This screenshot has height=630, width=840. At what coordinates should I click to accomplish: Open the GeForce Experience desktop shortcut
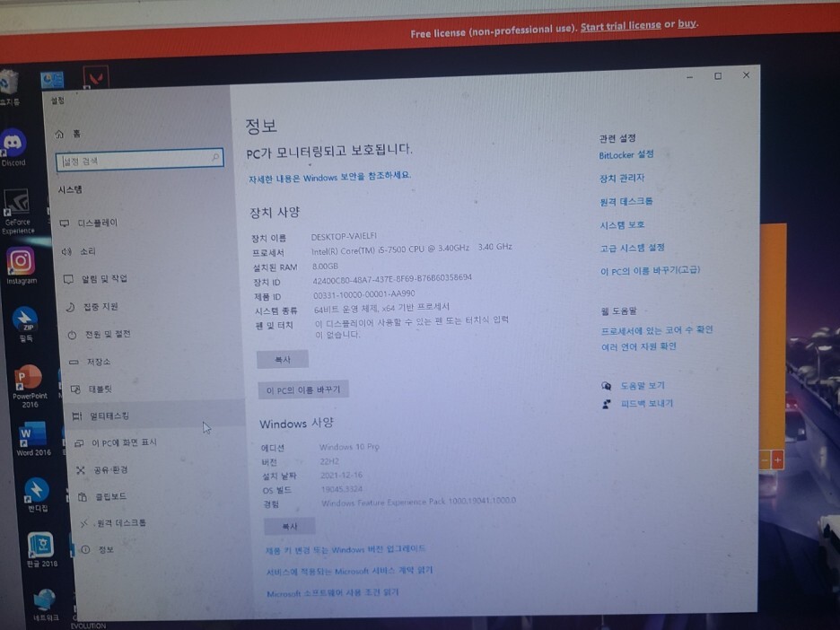coord(17,211)
